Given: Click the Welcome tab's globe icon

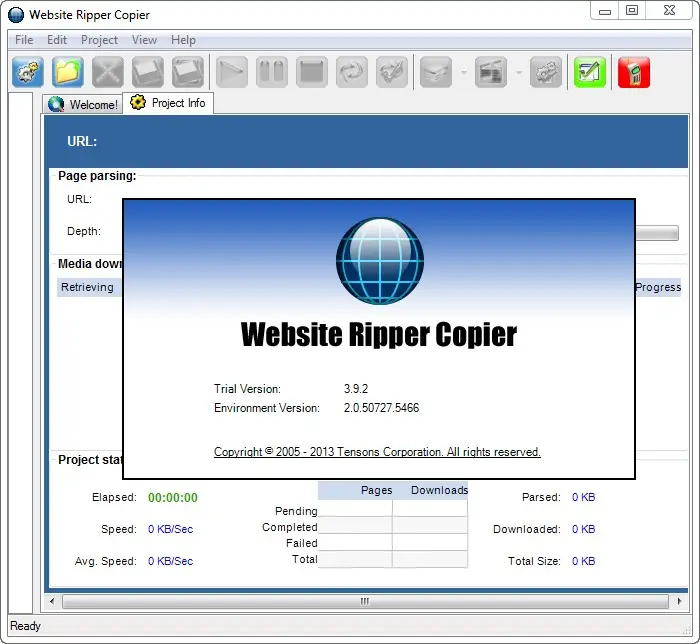Looking at the screenshot, I should pyautogui.click(x=56, y=104).
